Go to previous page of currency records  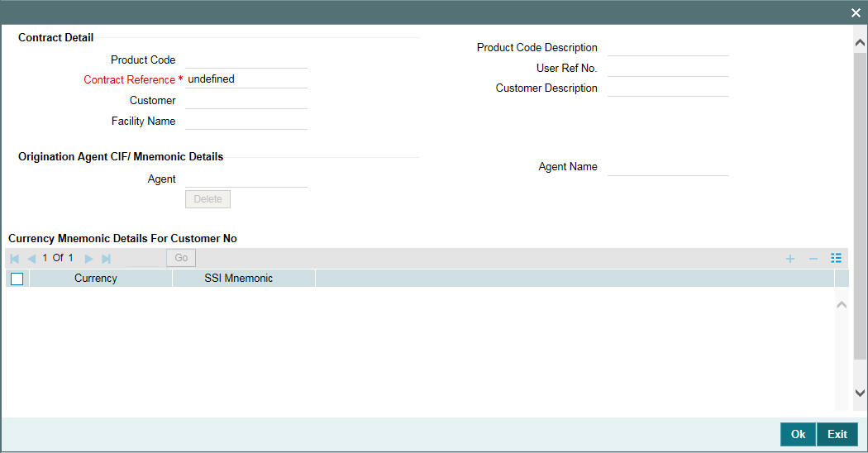point(31,259)
